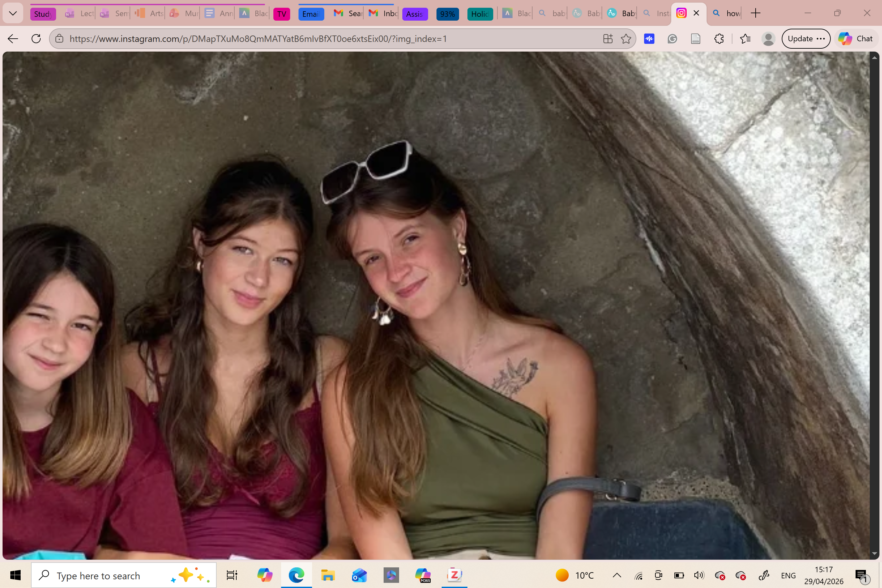This screenshot has height=588, width=882.
Task: Open the blue waveform extension icon
Action: pos(649,39)
